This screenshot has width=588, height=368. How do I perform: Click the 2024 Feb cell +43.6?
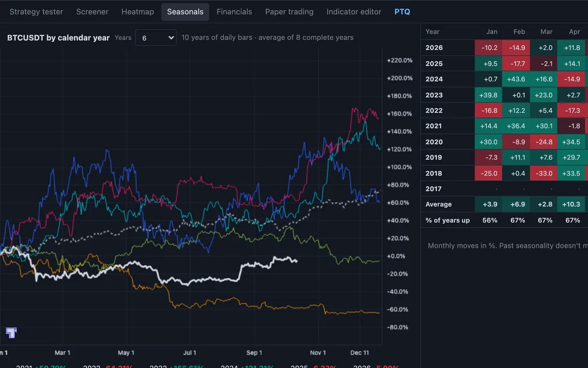click(x=516, y=79)
